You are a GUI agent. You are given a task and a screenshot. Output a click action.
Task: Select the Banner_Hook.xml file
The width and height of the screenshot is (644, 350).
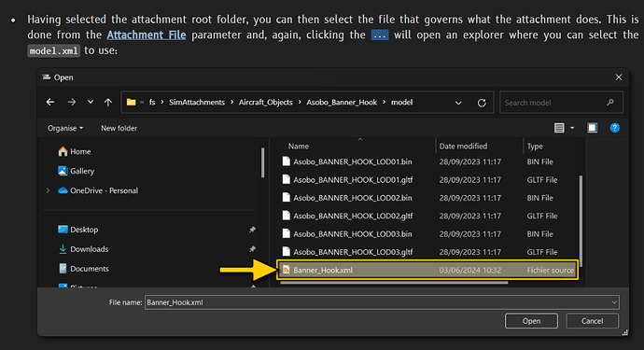(x=427, y=270)
